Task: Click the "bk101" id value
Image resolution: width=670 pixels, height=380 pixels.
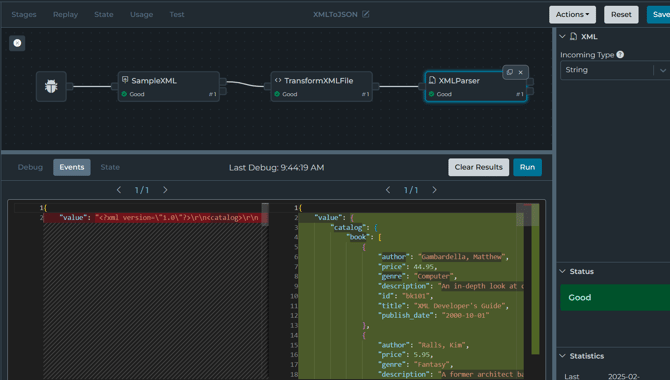Action: coord(417,296)
